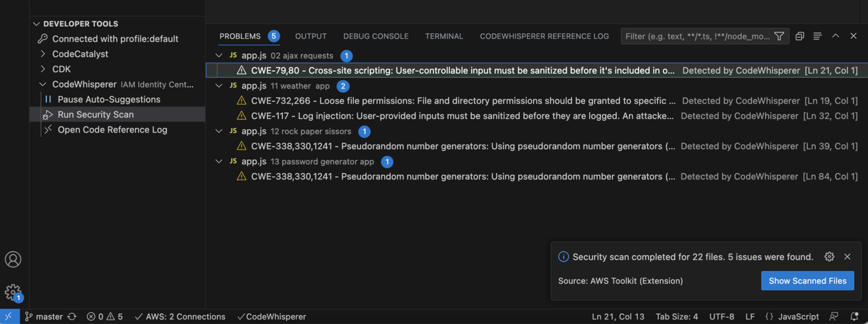Open errors and warnings count in status bar
Viewport: 868px width, 324px height.
(x=105, y=316)
